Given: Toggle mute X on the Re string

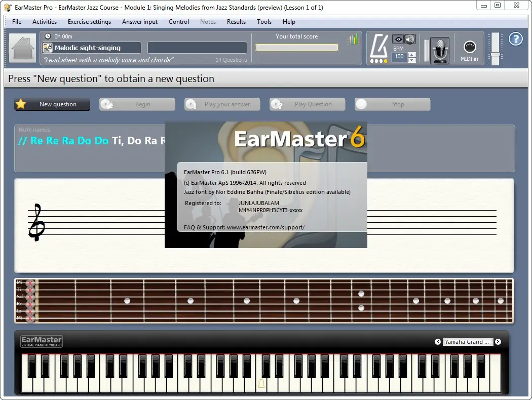Looking at the screenshot, I should click(x=30, y=304).
